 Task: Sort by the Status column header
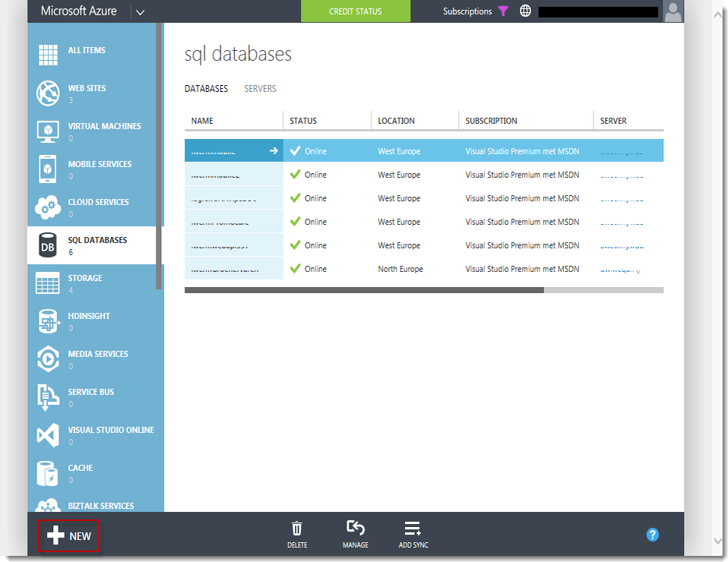(x=303, y=121)
